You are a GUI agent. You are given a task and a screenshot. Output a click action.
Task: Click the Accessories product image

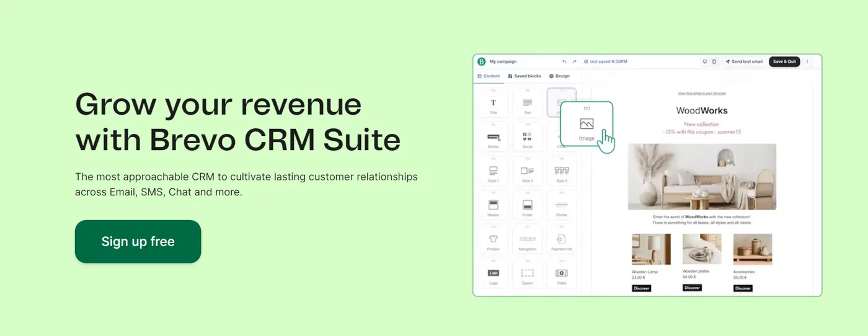click(x=753, y=249)
